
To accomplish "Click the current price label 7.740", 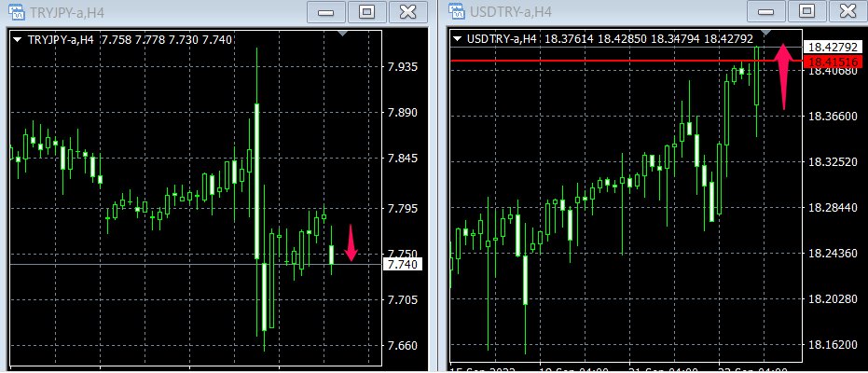I will 403,265.
